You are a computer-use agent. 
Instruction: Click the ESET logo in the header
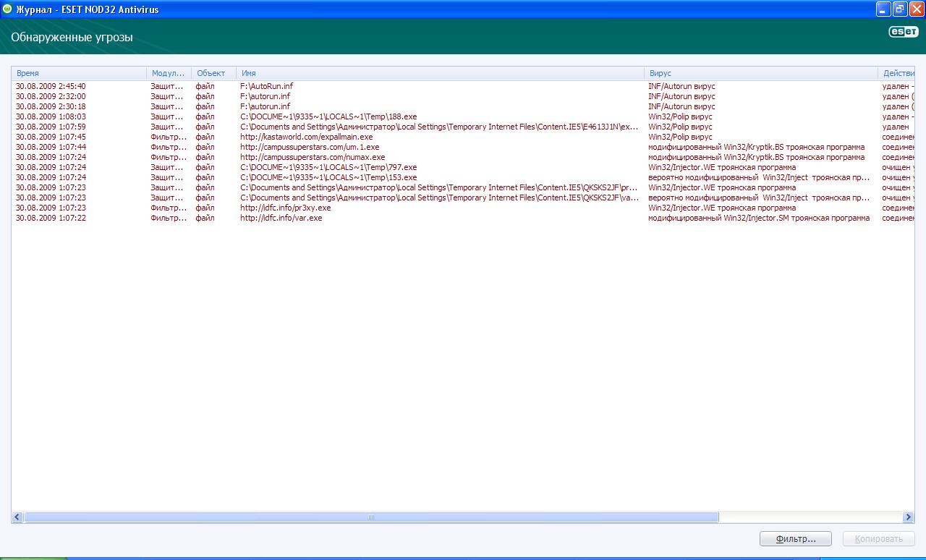[903, 32]
